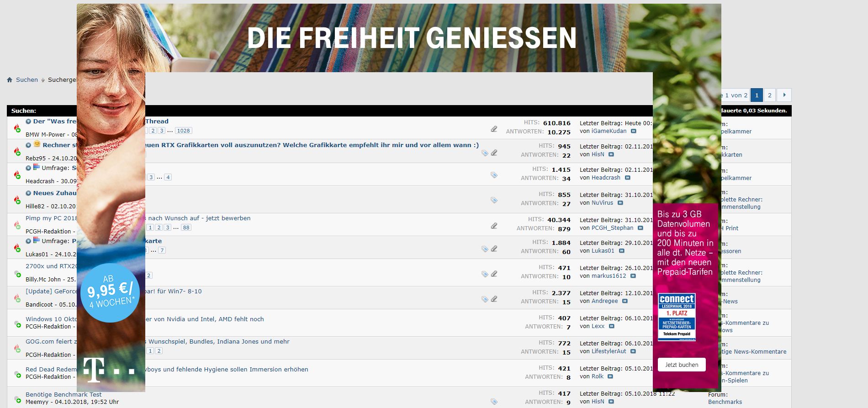The width and height of the screenshot is (868, 408).
Task: Click the hot-thread status icon in the BMW M-Power row
Action: (x=17, y=128)
